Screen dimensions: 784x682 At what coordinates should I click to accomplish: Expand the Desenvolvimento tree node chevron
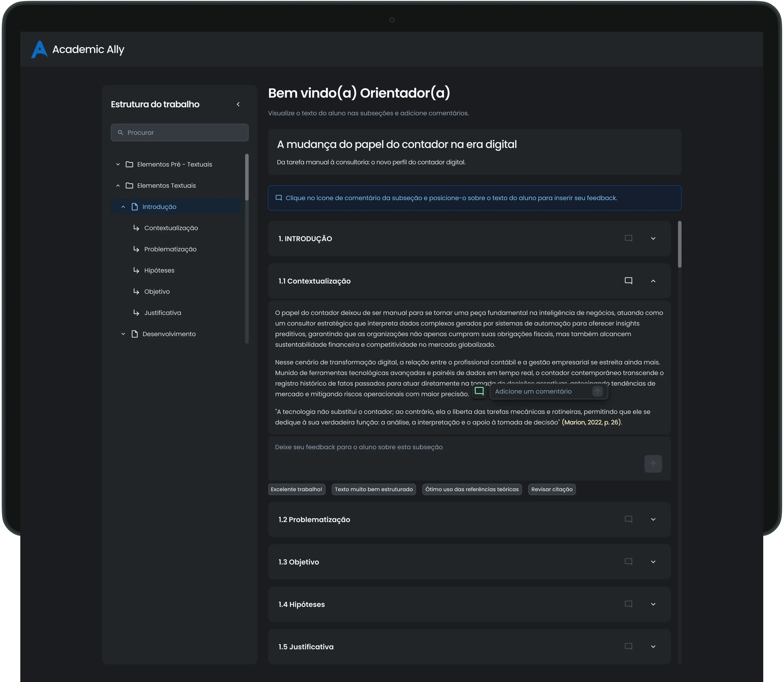pos(123,334)
